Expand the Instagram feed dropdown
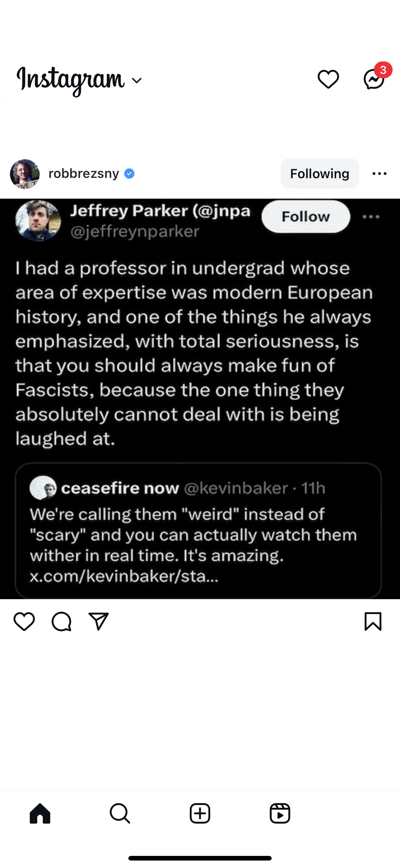Image resolution: width=400 pixels, height=868 pixels. (x=137, y=80)
